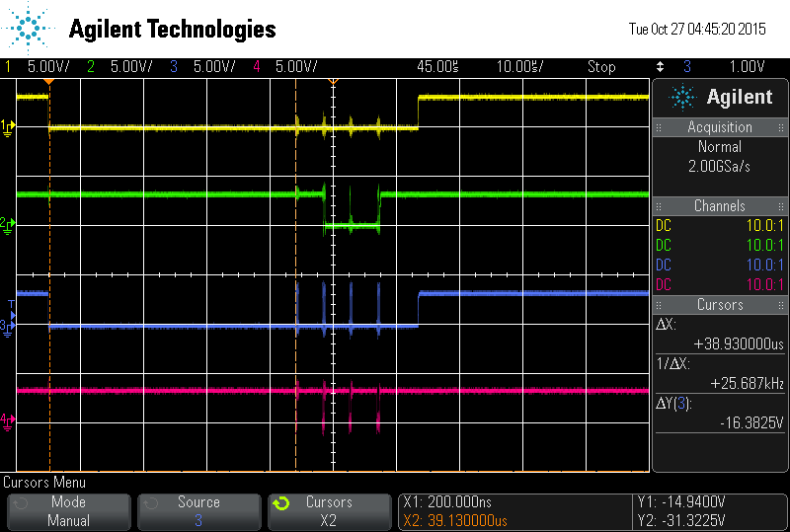This screenshot has width=790, height=532.
Task: Select channel 2 ground marker on left edge
Action: (8, 226)
